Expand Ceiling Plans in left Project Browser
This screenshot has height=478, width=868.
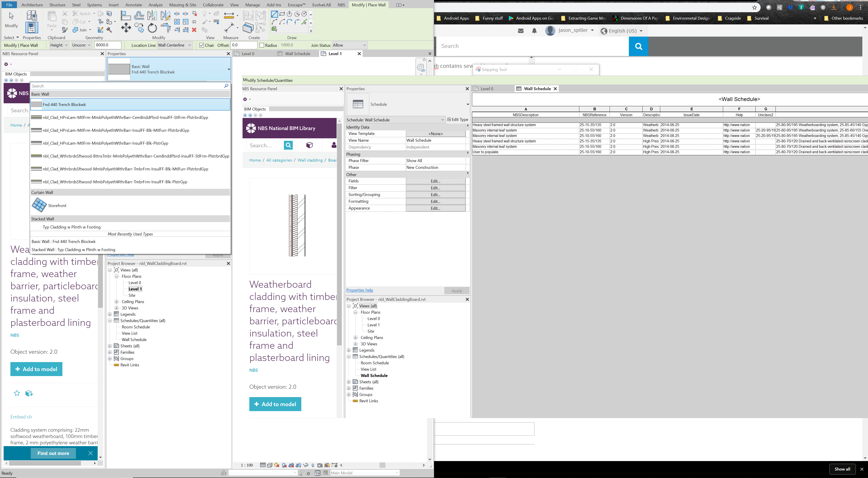tap(117, 301)
